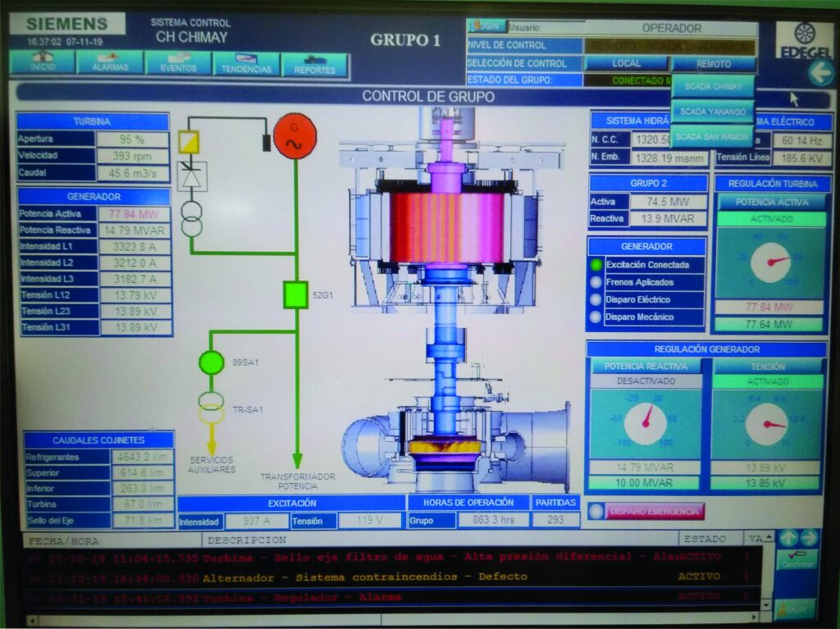The width and height of the screenshot is (840, 629).
Task: Select the Turbina Regulador Alarma row
Action: tap(392, 596)
